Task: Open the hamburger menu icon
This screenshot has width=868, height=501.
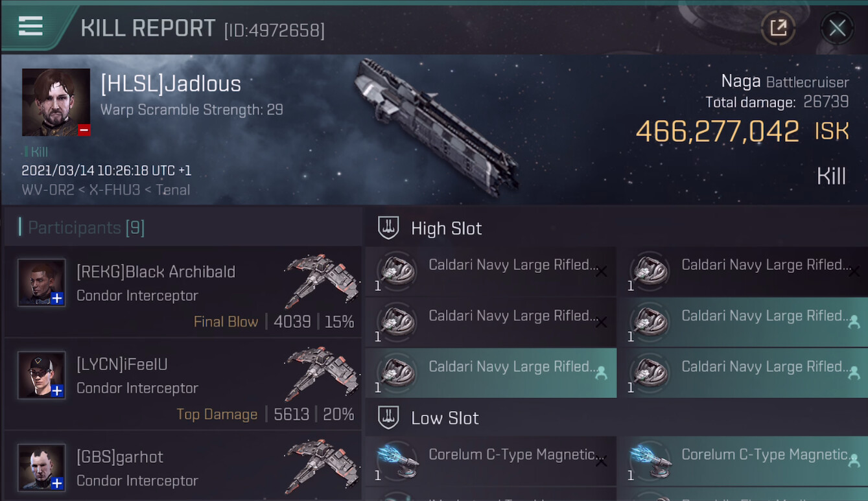Action: (30, 26)
